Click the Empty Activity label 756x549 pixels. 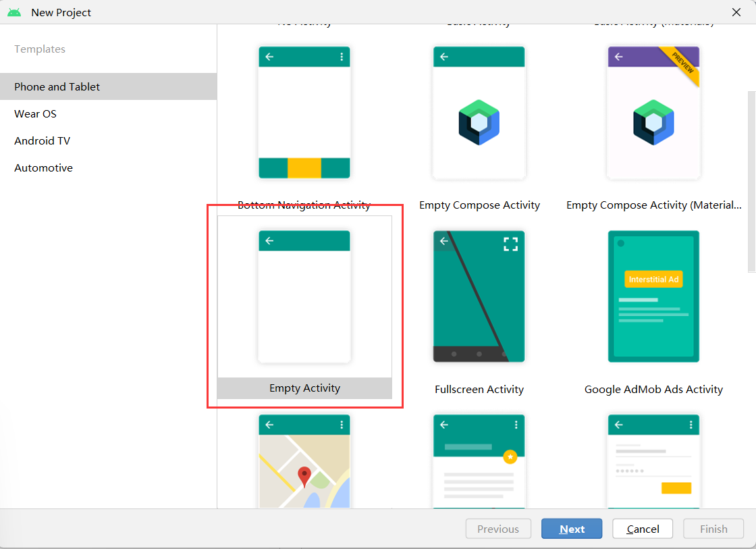click(304, 388)
